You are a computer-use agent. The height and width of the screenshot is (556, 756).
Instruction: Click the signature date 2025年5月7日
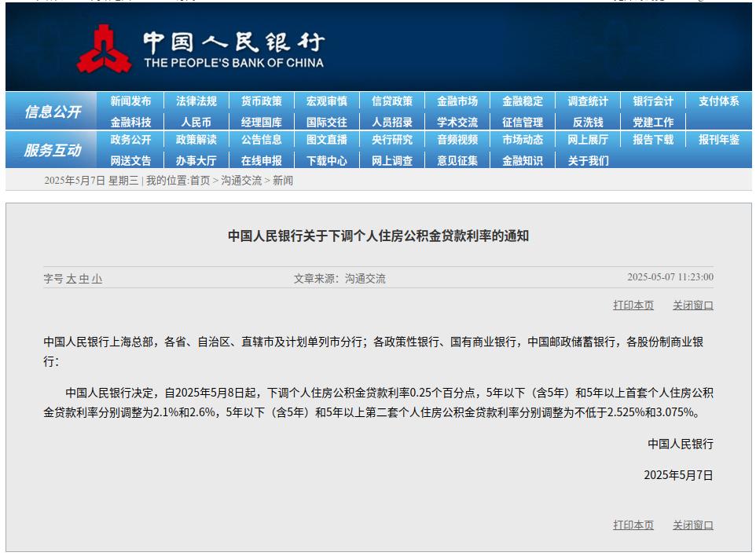tap(678, 476)
